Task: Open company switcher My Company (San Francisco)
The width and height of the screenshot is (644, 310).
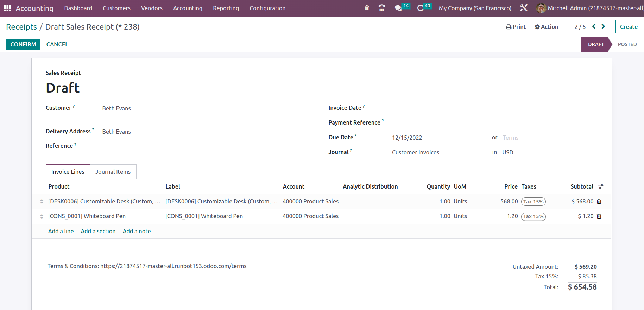Action: (475, 8)
